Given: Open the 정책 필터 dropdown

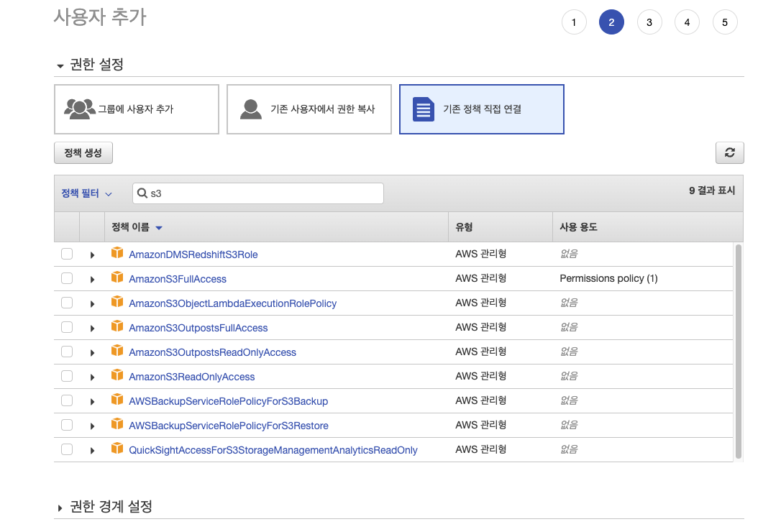Looking at the screenshot, I should (87, 193).
